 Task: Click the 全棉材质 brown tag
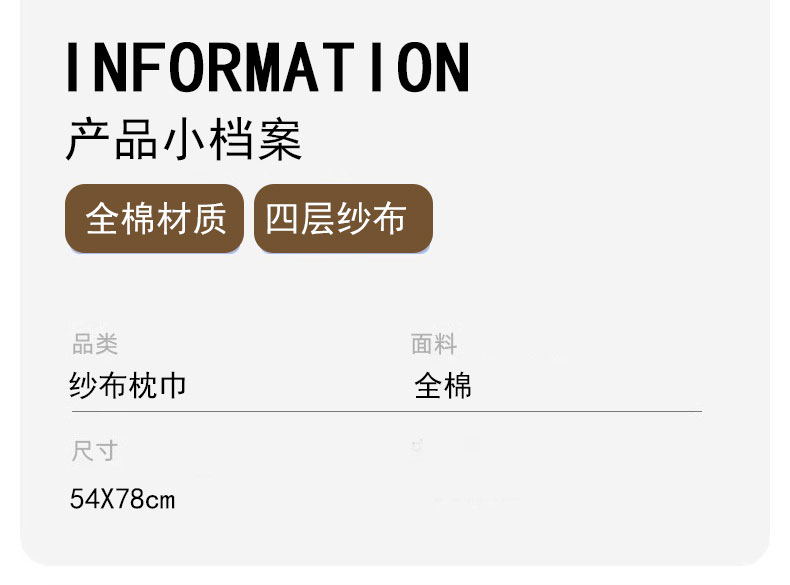click(155, 218)
